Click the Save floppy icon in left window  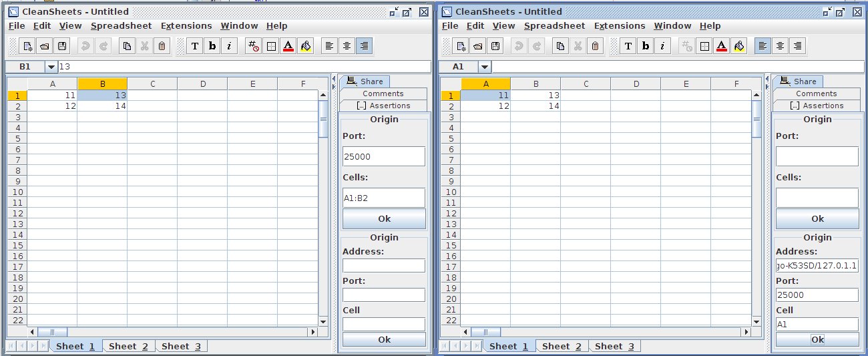coord(61,46)
